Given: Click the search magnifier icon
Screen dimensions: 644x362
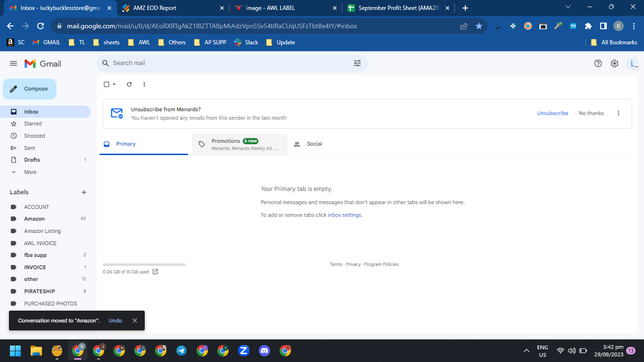Looking at the screenshot, I should [x=106, y=63].
